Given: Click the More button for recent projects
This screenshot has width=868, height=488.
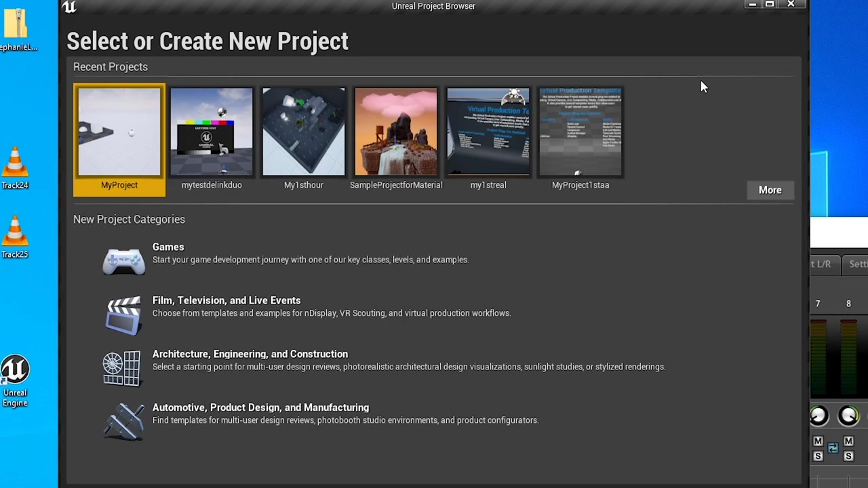Looking at the screenshot, I should coord(770,190).
